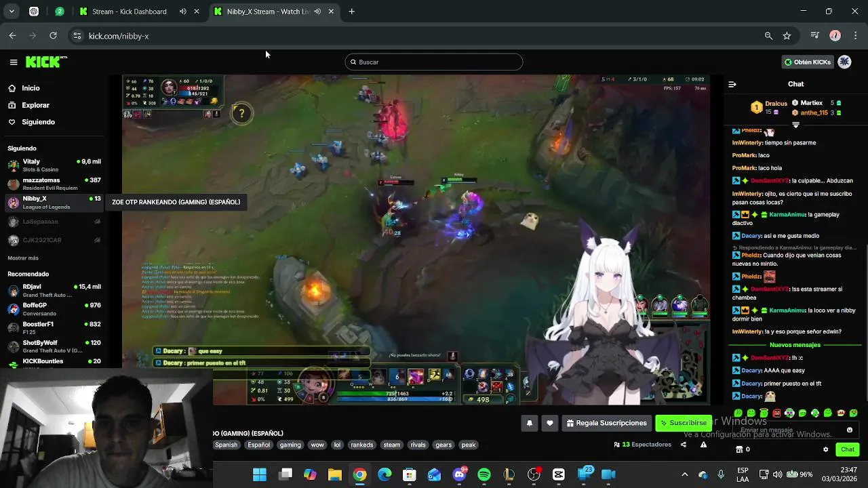Viewport: 868px width, 488px height.
Task: Open CapCut from the taskbar
Action: point(559,474)
